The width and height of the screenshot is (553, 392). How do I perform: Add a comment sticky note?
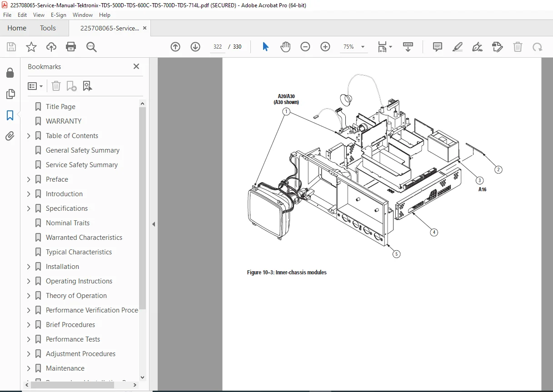coord(438,47)
